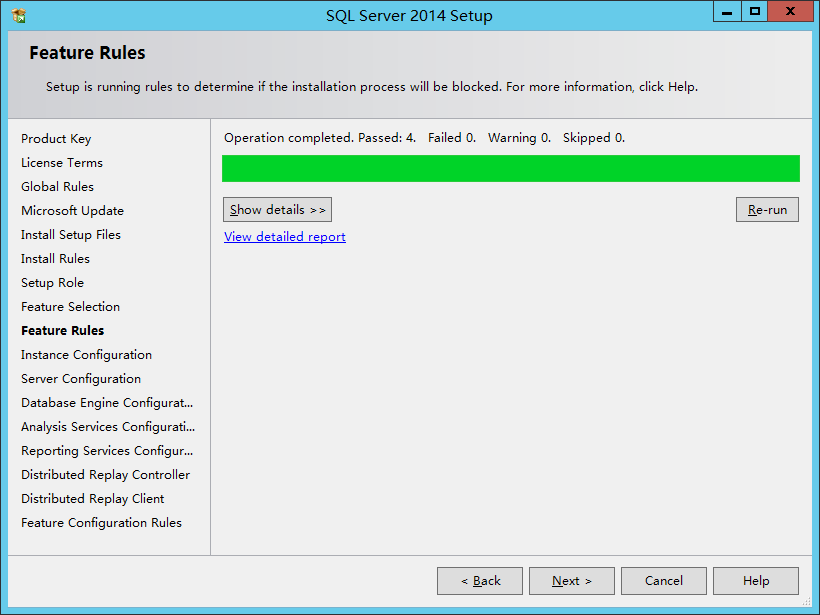Click the 'Warning 0.' status text
The width and height of the screenshot is (820, 615).
click(519, 138)
